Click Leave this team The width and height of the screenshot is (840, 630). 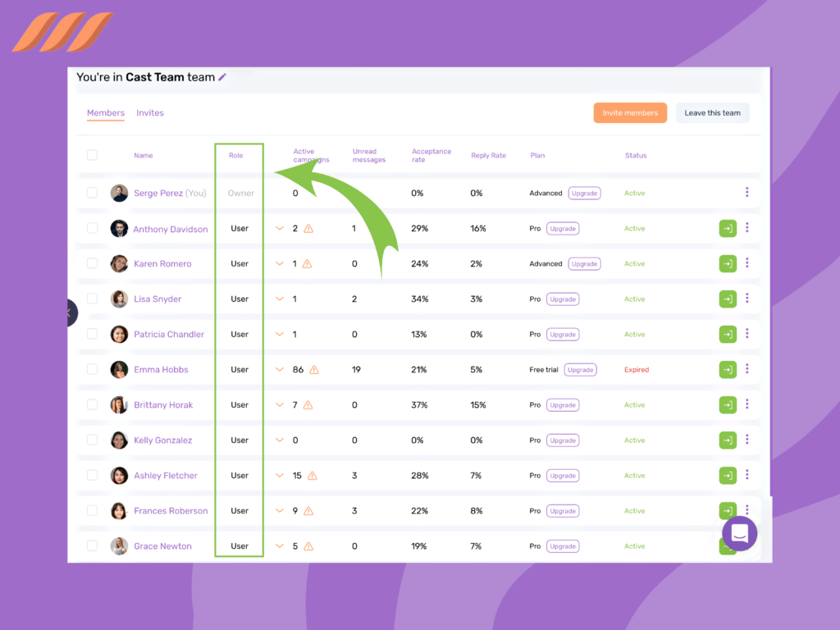point(712,112)
